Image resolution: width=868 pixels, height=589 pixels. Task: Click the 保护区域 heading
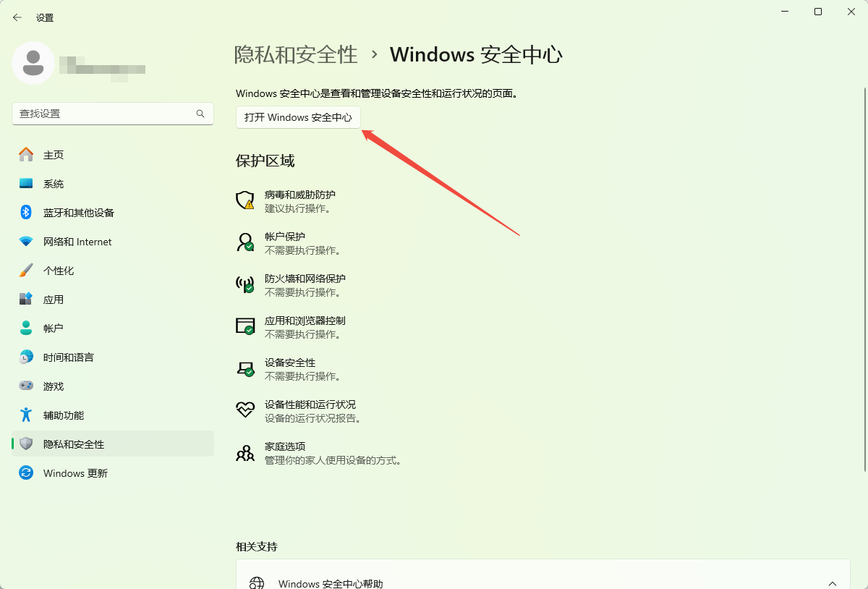tap(265, 161)
